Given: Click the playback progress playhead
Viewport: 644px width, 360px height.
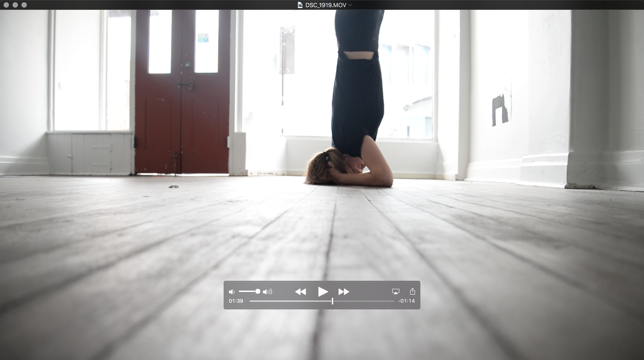Looking at the screenshot, I should tap(332, 301).
